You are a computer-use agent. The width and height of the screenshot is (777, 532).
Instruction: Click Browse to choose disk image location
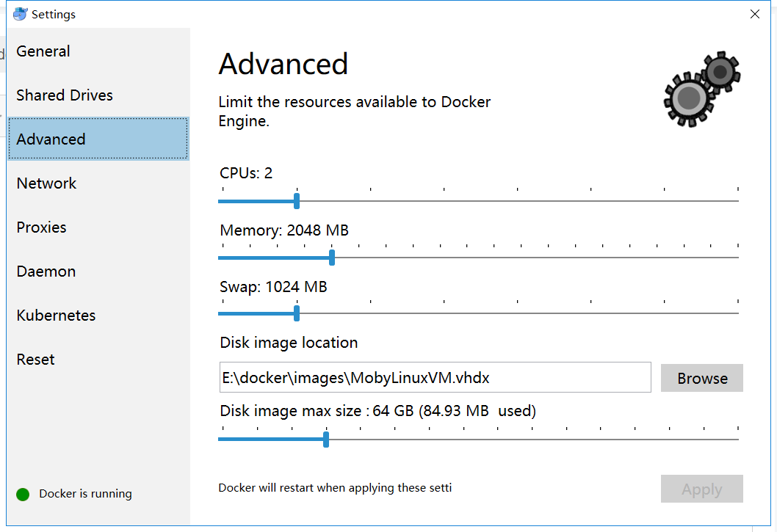pyautogui.click(x=701, y=378)
